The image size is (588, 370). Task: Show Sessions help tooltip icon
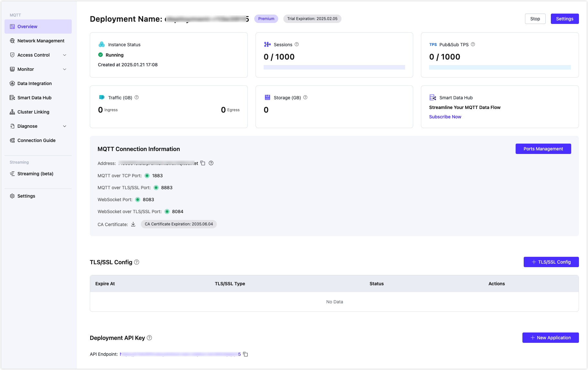pos(297,44)
